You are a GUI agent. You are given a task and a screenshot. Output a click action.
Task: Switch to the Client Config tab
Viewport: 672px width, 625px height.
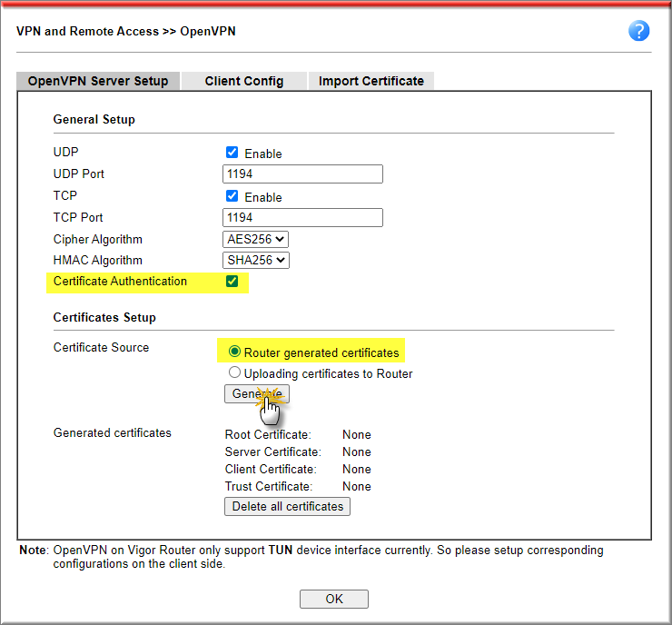click(x=244, y=81)
